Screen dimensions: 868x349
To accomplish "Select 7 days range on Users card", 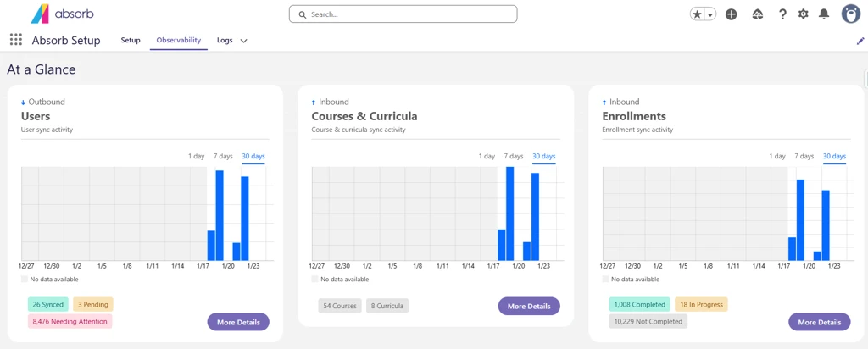I will coord(223,157).
